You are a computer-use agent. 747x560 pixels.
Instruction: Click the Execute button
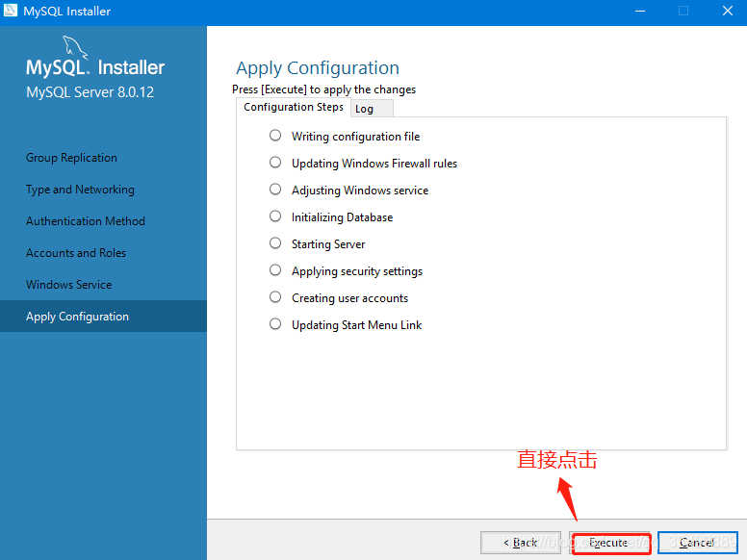point(609,543)
